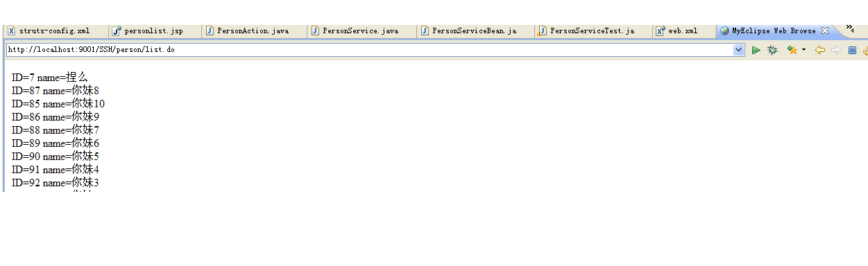Click the text line 'ID=90 name=你妹5'

56,157
